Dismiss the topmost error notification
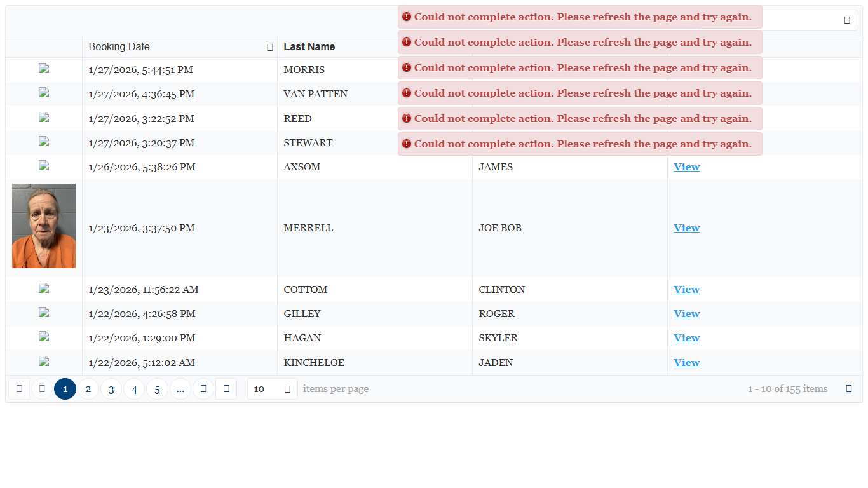Screen dimensions: 868x488 tap(580, 17)
